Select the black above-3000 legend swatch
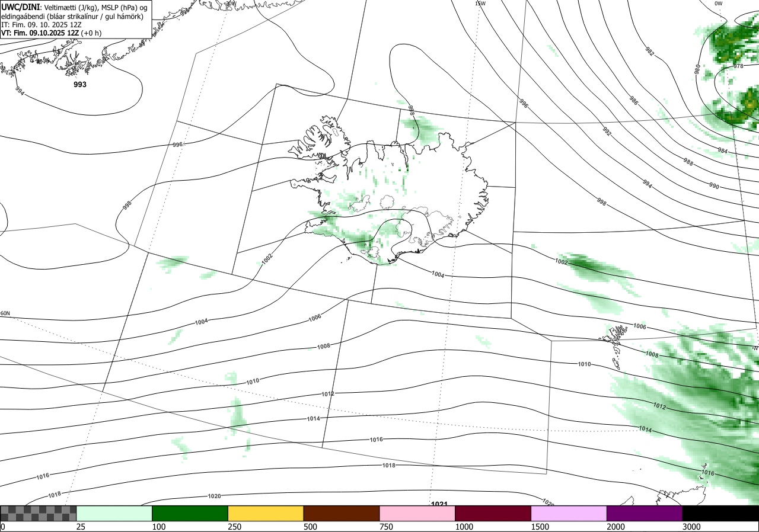Image resolution: width=759 pixels, height=532 pixels. [x=720, y=513]
